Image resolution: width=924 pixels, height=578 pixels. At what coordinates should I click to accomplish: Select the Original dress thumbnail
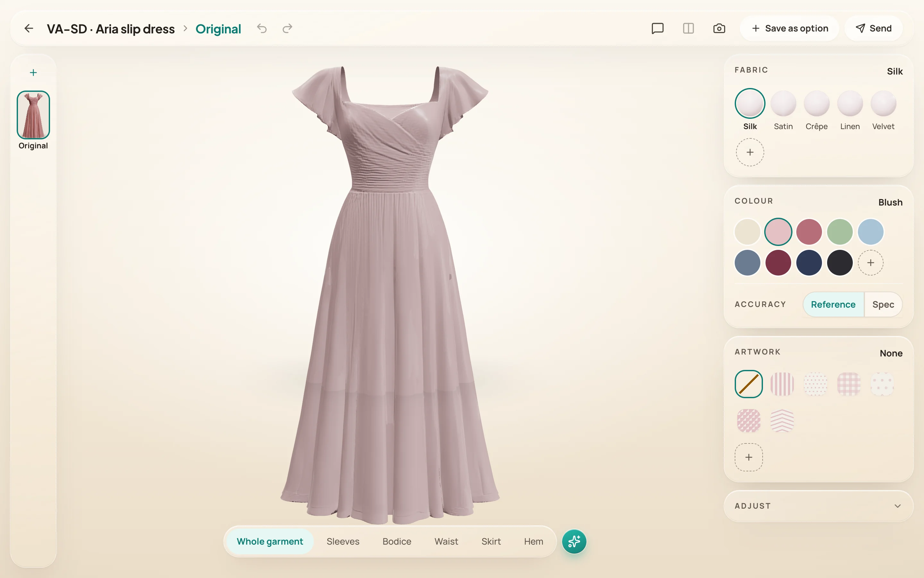pyautogui.click(x=33, y=115)
